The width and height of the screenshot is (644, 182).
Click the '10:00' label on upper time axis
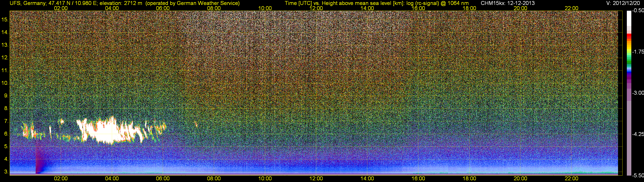click(x=265, y=8)
